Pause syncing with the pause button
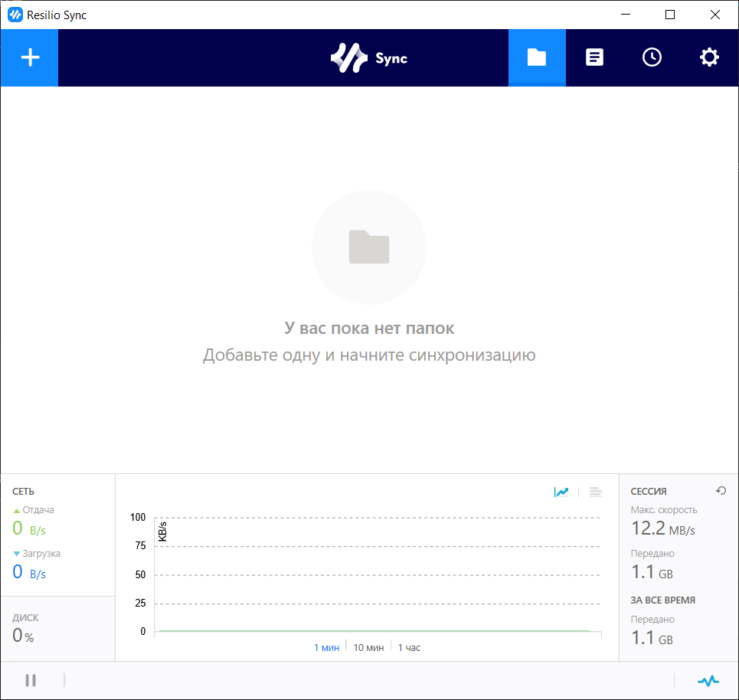739x700 pixels. tap(31, 680)
